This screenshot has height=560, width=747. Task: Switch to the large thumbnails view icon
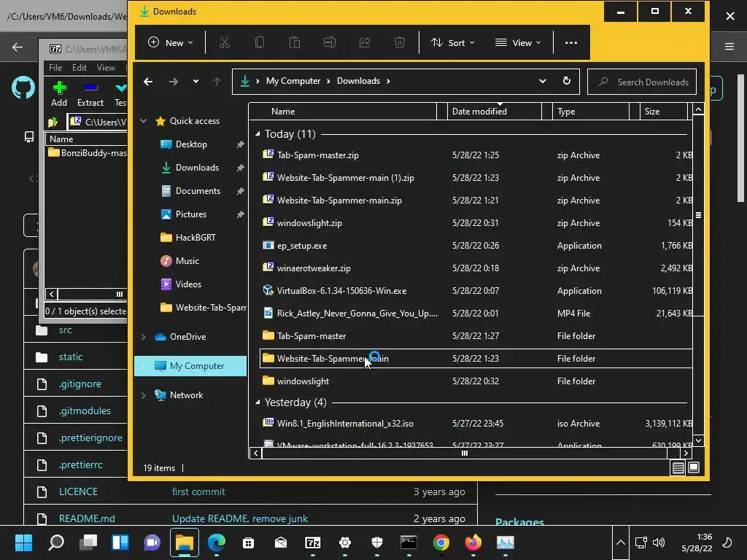tap(694, 467)
